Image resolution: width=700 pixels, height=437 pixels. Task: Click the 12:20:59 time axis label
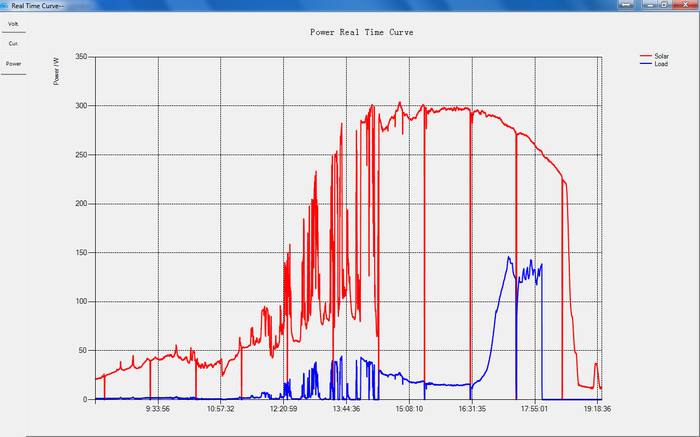(283, 408)
